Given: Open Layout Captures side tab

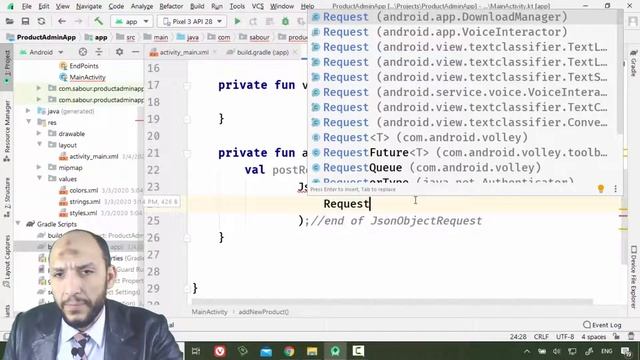Looking at the screenshot, I should pyautogui.click(x=7, y=260).
